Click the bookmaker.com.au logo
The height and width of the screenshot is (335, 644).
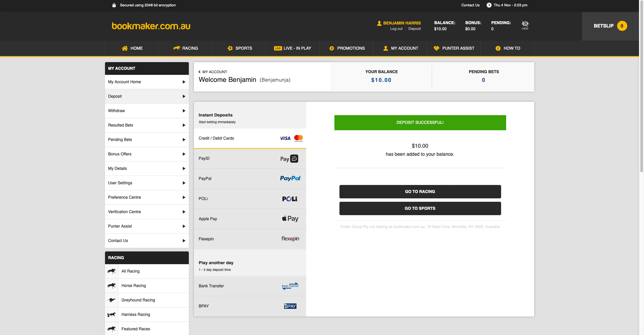[151, 26]
